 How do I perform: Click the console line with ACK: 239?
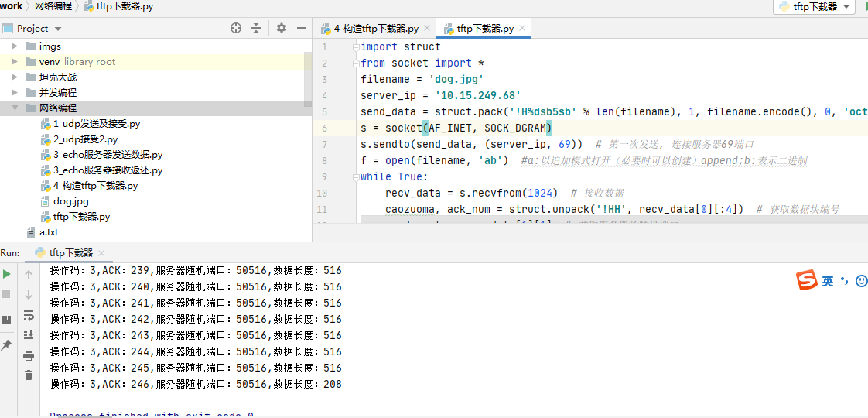(x=196, y=271)
